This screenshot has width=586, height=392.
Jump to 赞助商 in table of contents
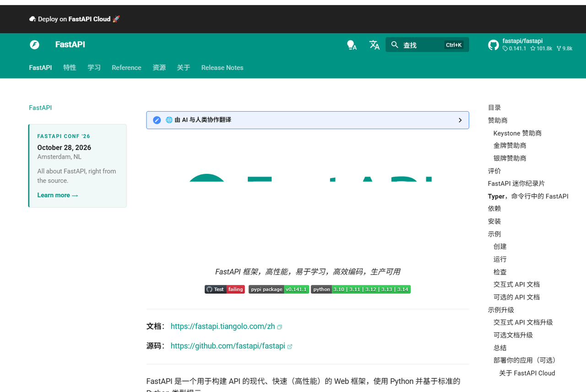point(498,120)
